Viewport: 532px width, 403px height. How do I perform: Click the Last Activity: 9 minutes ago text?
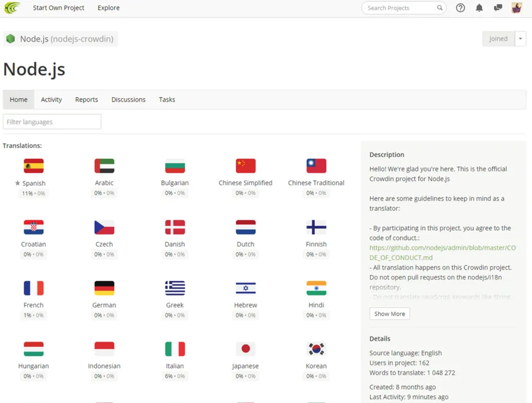pyautogui.click(x=409, y=397)
